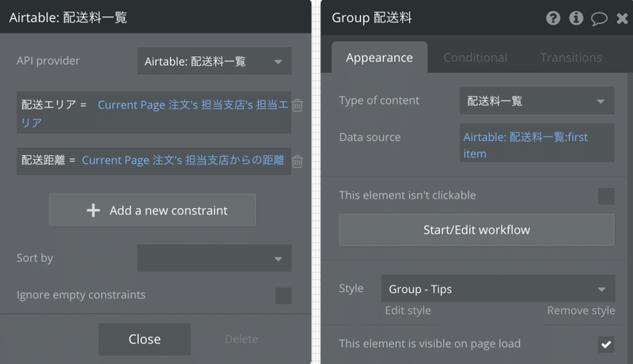Switch to the Conditional tab

[x=476, y=58]
